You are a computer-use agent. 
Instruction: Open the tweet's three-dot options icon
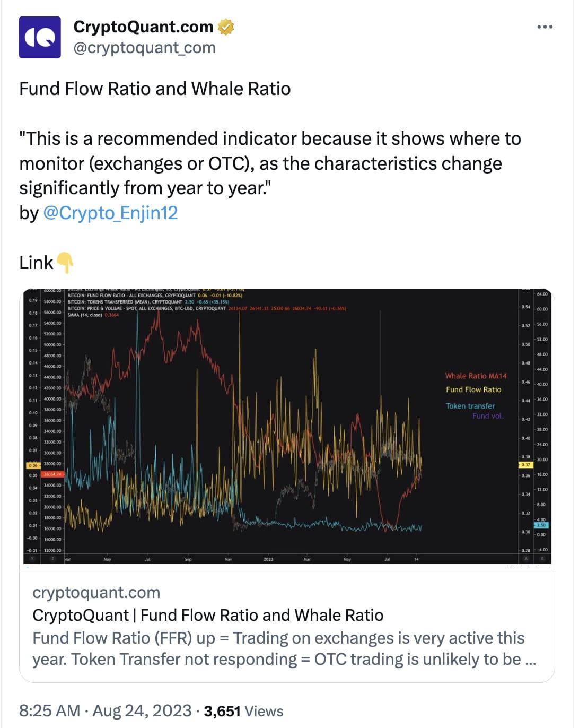545,27
